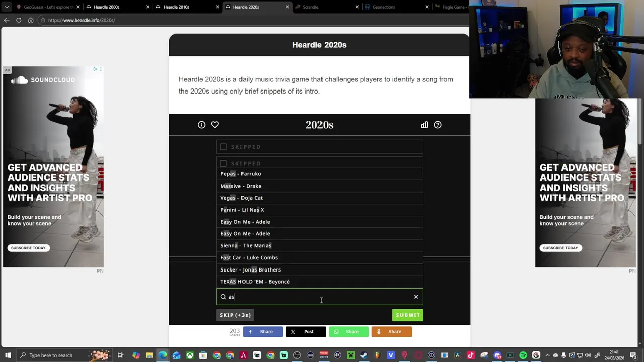Switch to Scrandle tab

tap(326, 7)
